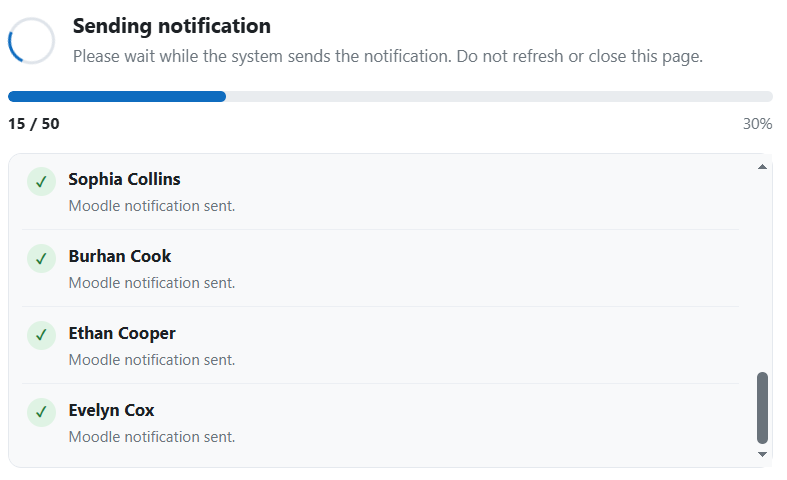Click the blue filled part of progress bar

tap(117, 96)
